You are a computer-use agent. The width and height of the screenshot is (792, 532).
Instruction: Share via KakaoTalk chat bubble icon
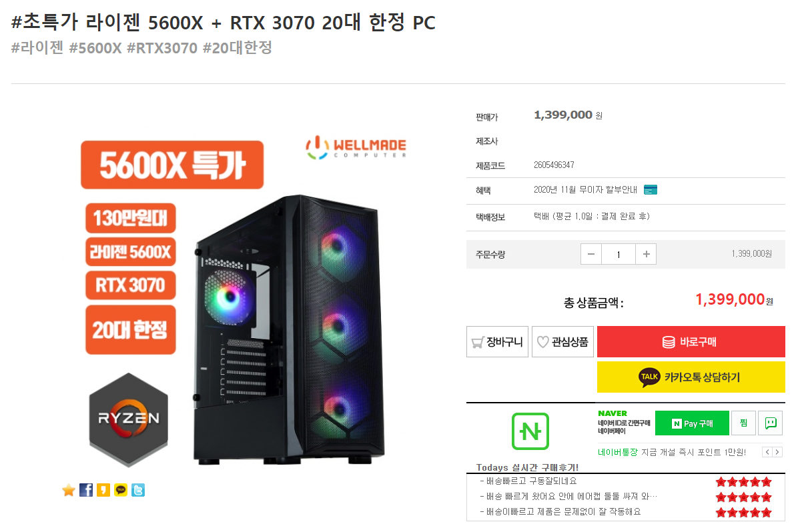coord(121,490)
